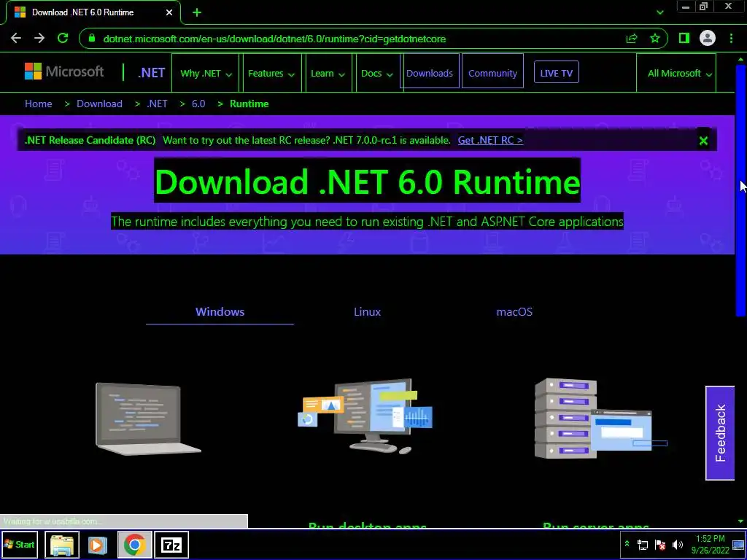
Task: Click the server rack illustration
Action: [600, 419]
